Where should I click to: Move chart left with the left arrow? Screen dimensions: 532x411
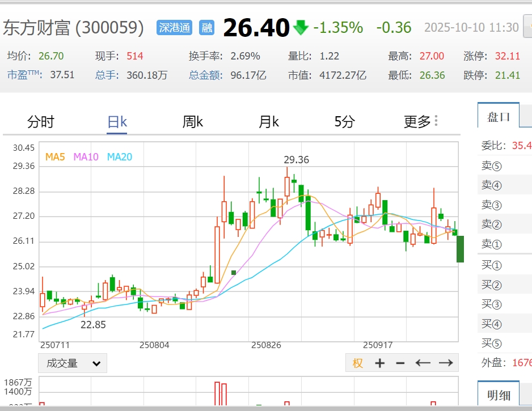point(423,363)
